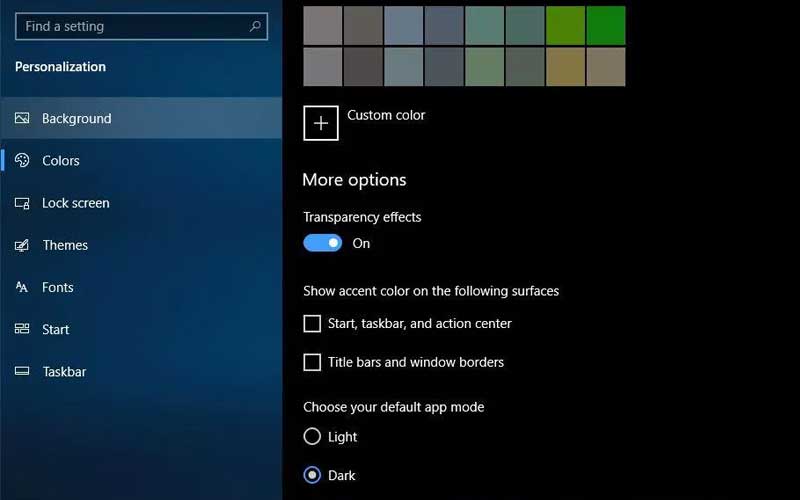Open Lock screen settings
800x500 pixels.
tap(141, 203)
